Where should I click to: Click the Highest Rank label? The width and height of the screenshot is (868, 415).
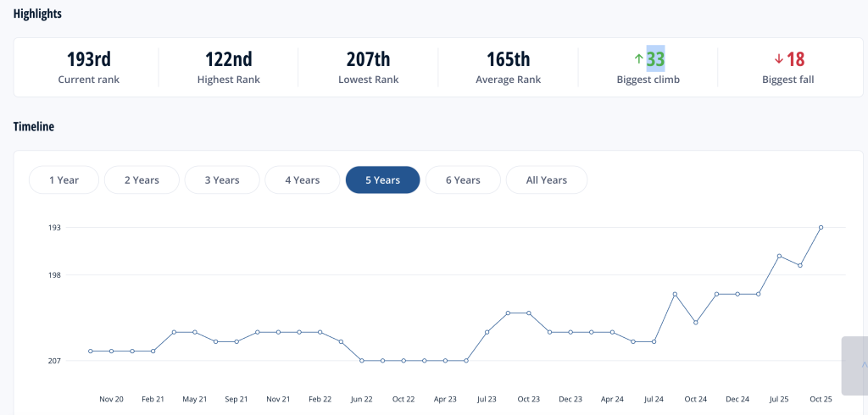(229, 80)
